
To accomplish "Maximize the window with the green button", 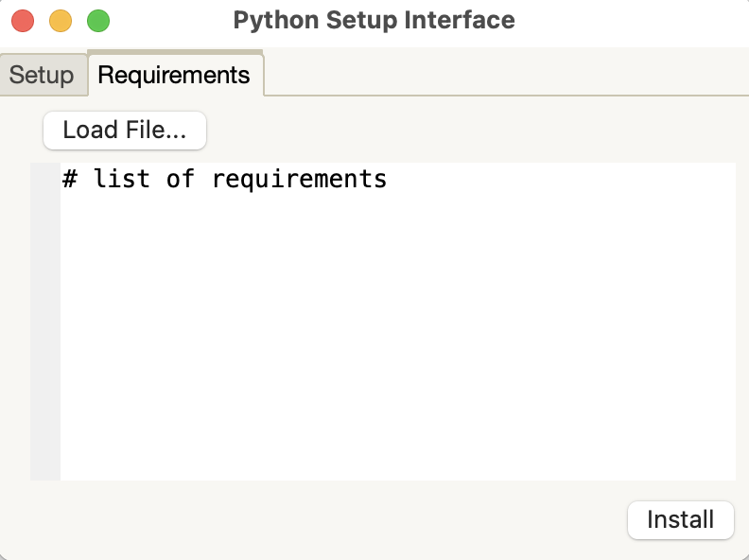I will [x=98, y=20].
